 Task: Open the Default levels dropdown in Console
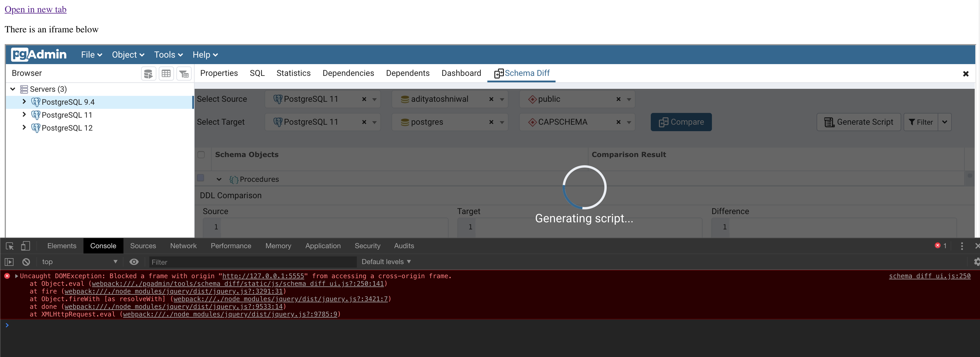(x=386, y=261)
